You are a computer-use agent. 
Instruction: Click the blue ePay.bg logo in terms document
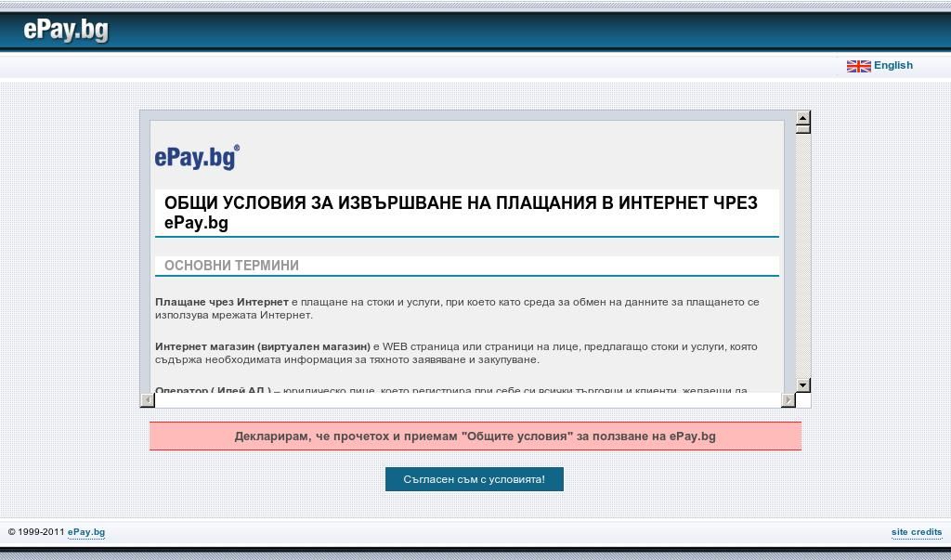pos(197,158)
